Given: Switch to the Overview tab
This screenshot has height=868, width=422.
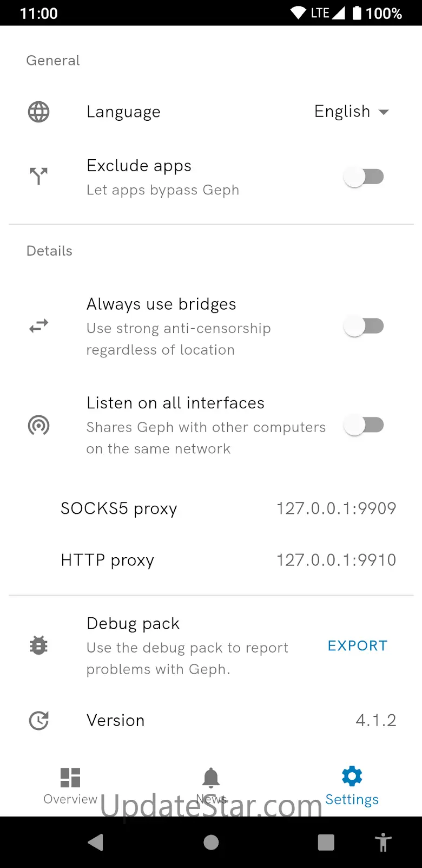Looking at the screenshot, I should tap(70, 785).
